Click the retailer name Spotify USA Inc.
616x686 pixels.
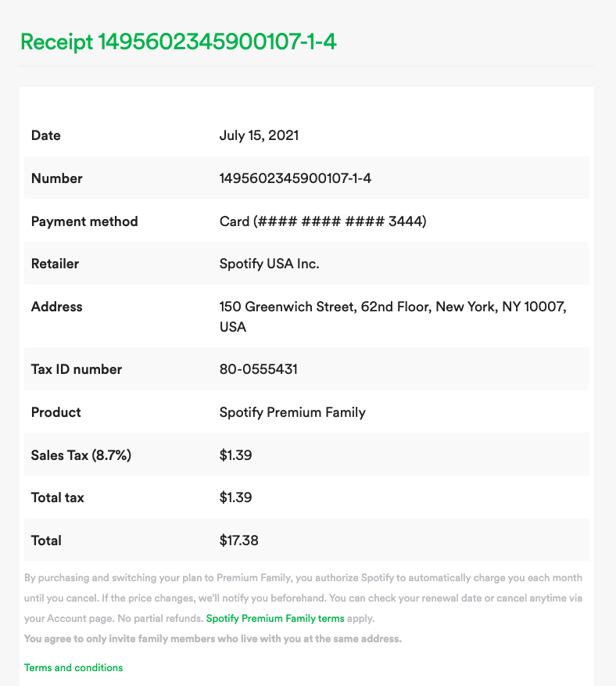270,264
